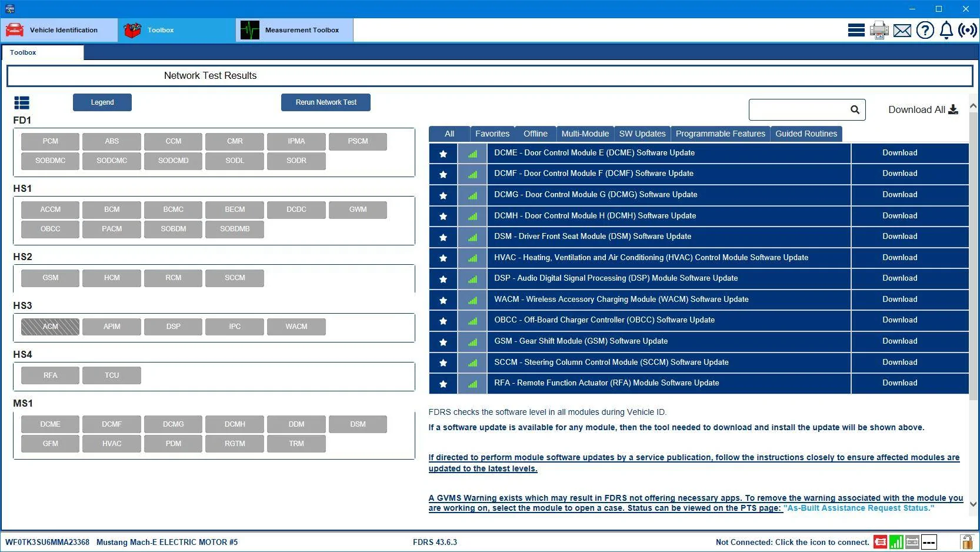Star the DSP Audio module update
Viewport: 980px width, 552px height.
click(444, 279)
